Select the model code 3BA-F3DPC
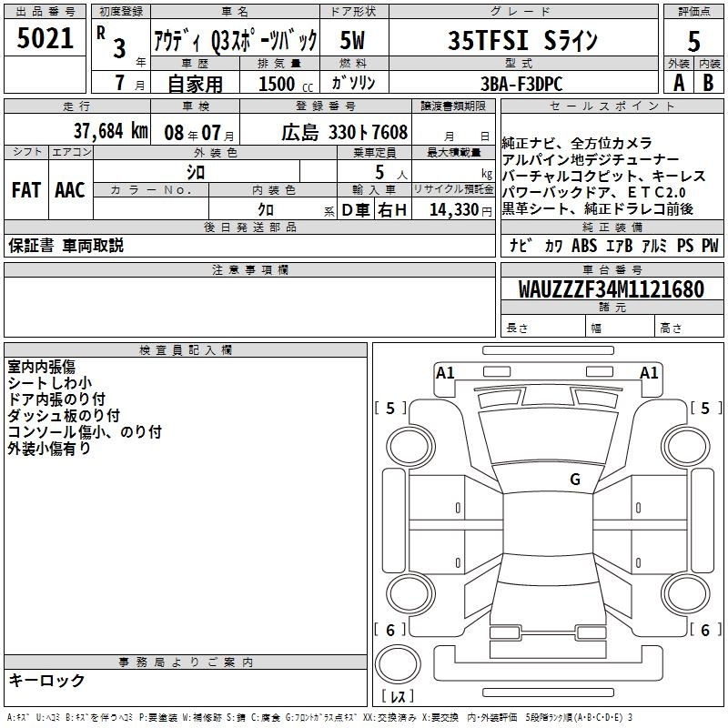Viewport: 728px width, 728px height. (x=521, y=84)
